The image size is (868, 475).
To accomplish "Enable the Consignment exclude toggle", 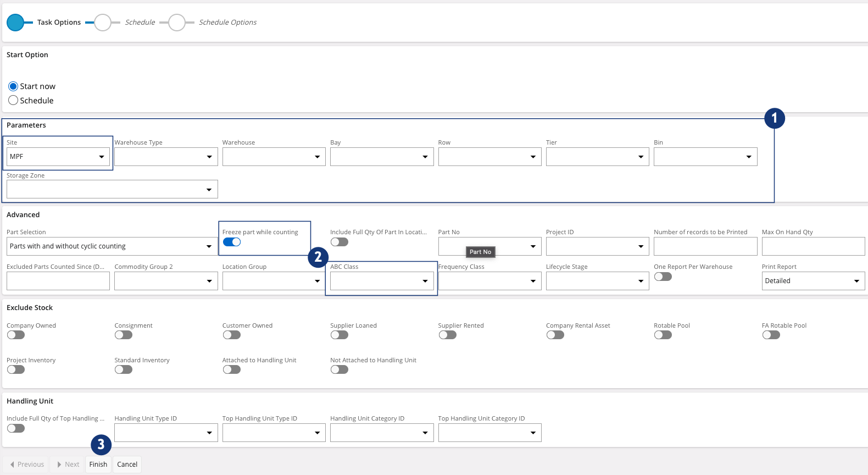I will 124,335.
